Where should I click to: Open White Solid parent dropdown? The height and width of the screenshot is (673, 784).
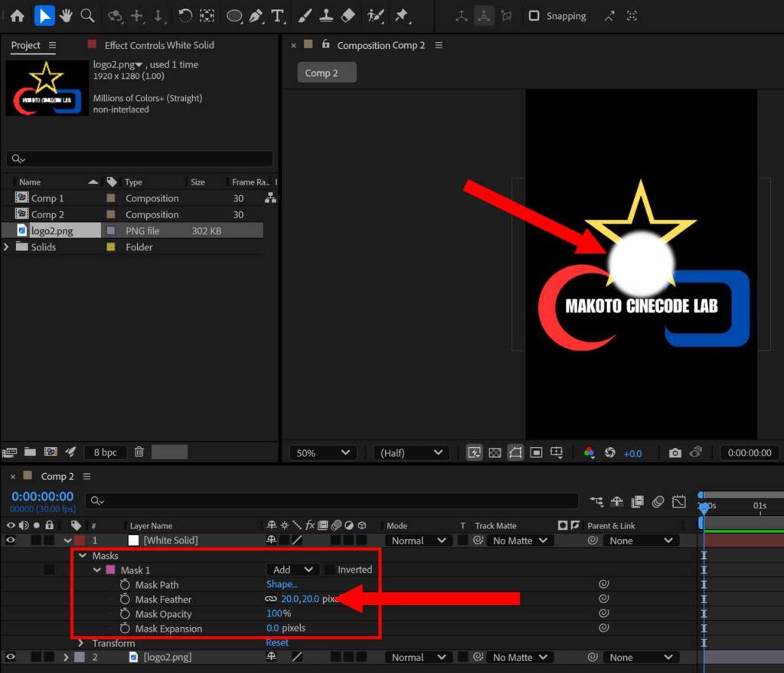point(641,541)
